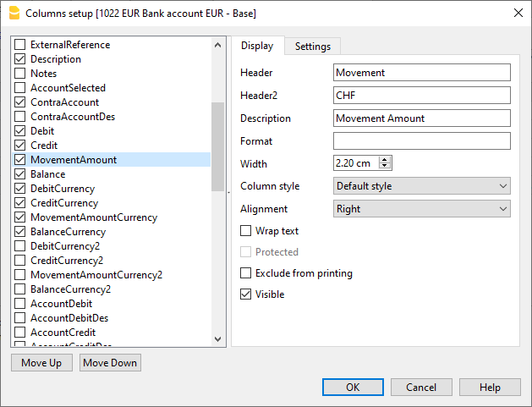Screen dimensions: 532x407
Task: Switch to the Settings tab
Action: pos(312,47)
